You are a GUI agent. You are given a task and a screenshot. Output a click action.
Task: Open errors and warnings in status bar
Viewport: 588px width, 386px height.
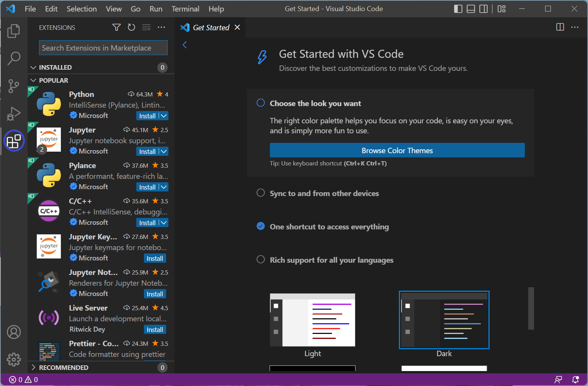pyautogui.click(x=23, y=379)
